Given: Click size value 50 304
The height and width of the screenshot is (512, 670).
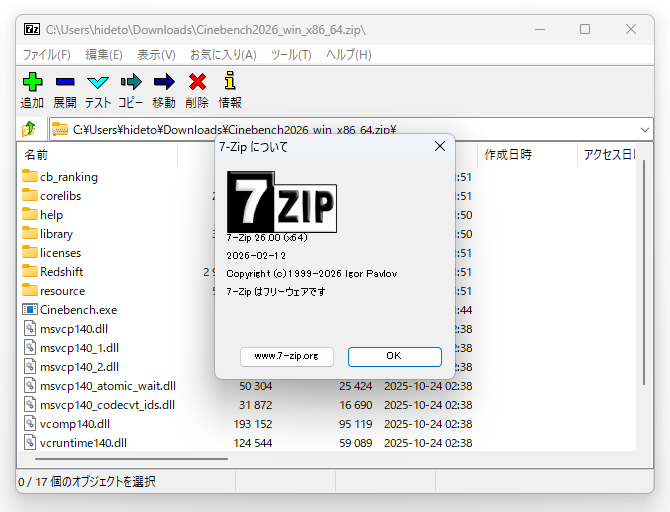Looking at the screenshot, I should pos(256,386).
